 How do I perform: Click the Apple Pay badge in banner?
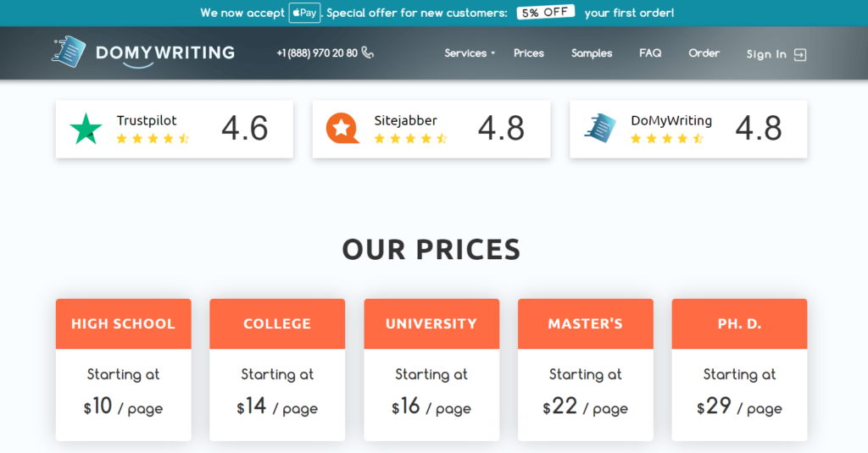pyautogui.click(x=304, y=13)
